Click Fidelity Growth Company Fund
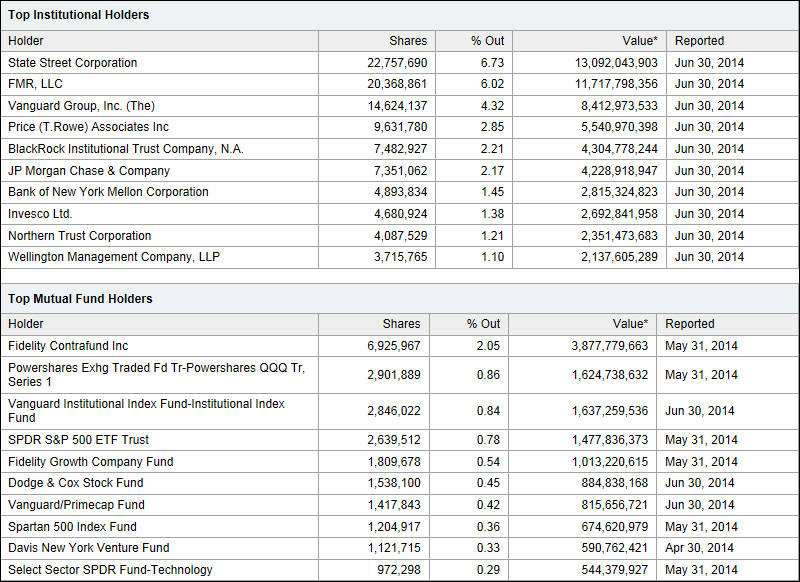 [91, 462]
